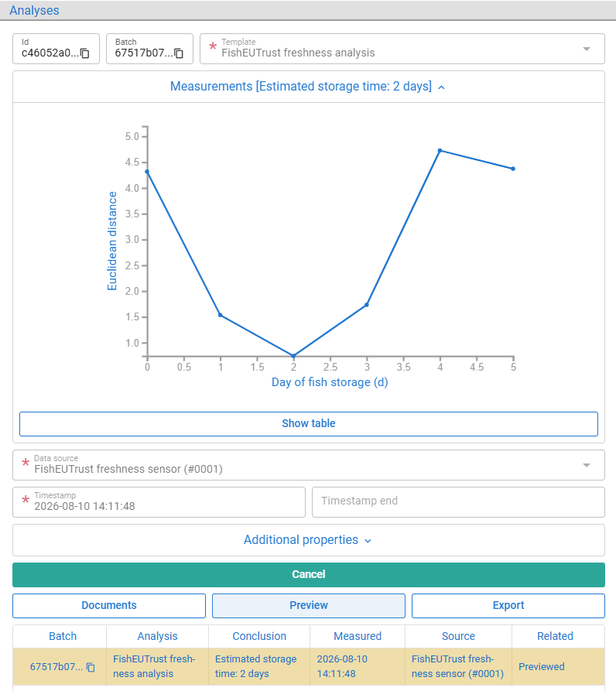The width and height of the screenshot is (616, 691).
Task: Click the Show table button
Action: [309, 423]
